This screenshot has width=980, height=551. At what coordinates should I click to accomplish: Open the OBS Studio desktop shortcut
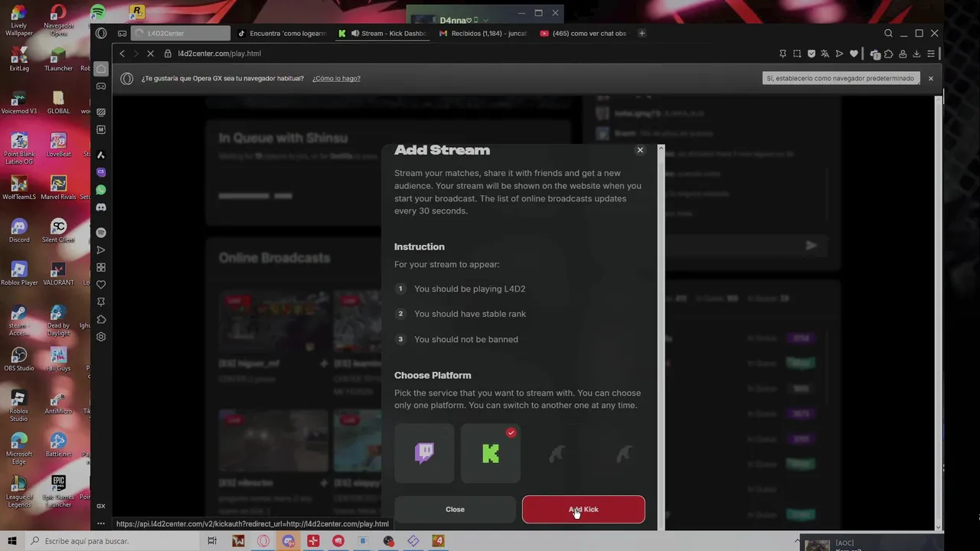pyautogui.click(x=19, y=359)
